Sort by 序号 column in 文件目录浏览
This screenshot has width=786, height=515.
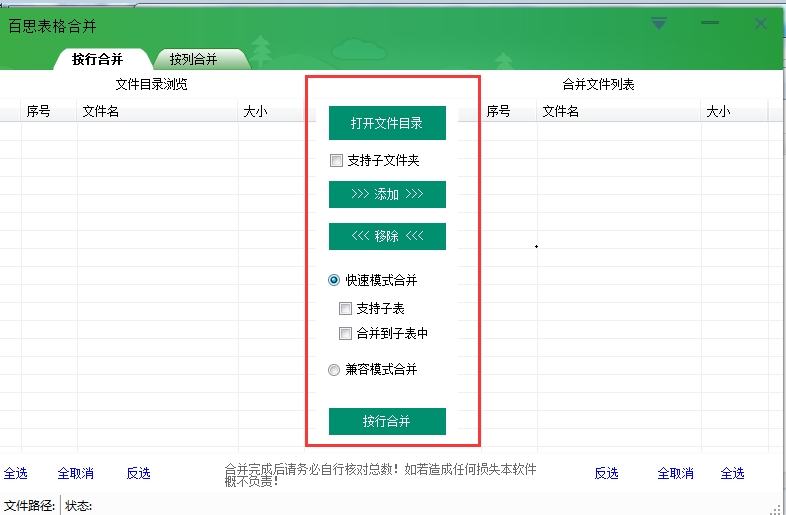pyautogui.click(x=49, y=111)
